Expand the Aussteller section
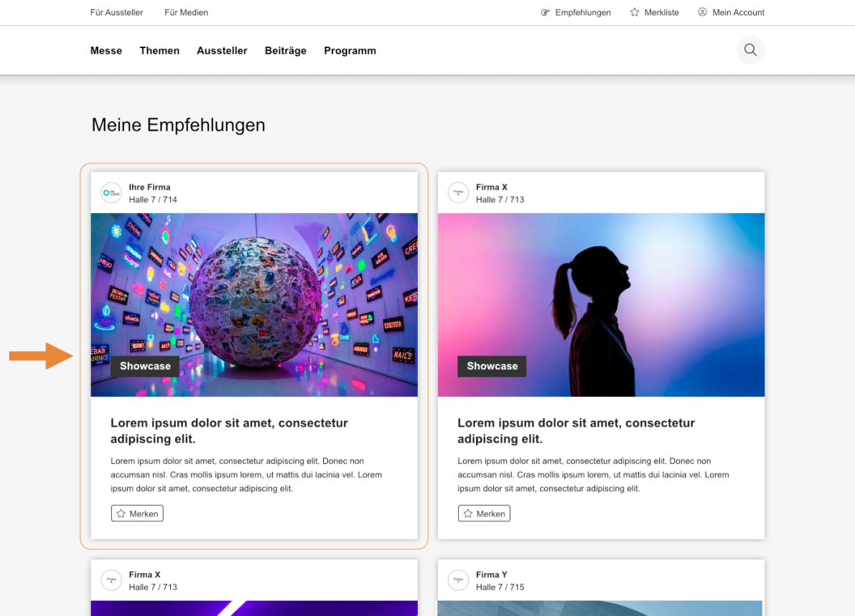 222,50
